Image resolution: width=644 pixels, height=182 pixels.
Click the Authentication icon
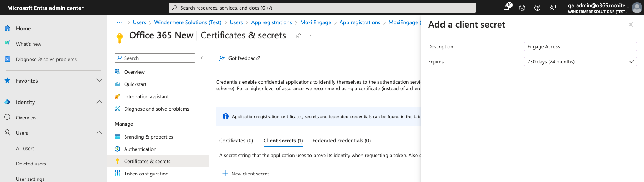[x=117, y=149]
